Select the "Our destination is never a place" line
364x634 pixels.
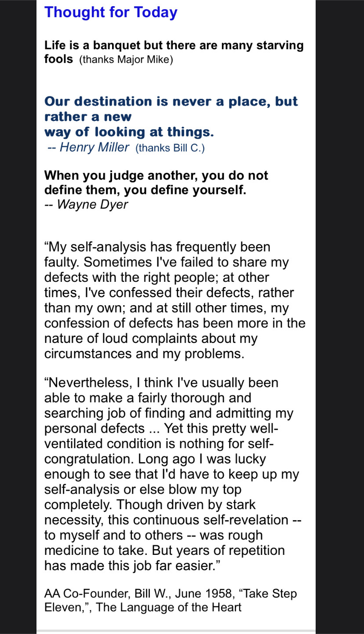tap(171, 102)
